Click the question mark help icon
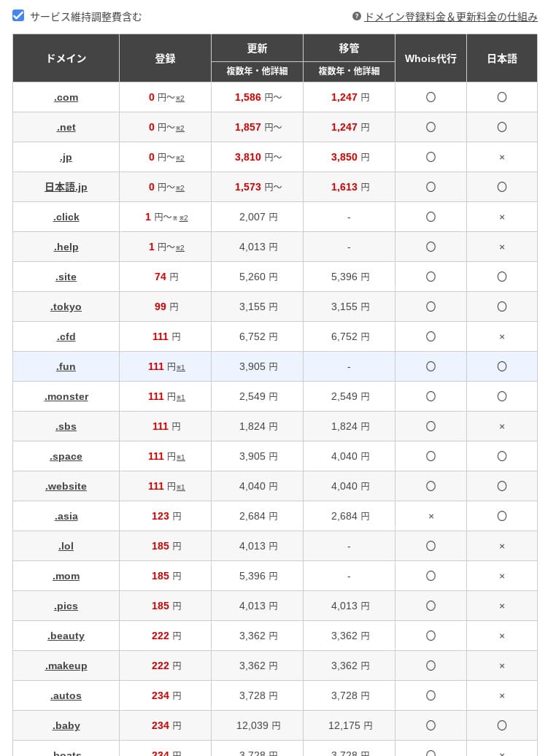Image resolution: width=548 pixels, height=756 pixels. click(357, 16)
